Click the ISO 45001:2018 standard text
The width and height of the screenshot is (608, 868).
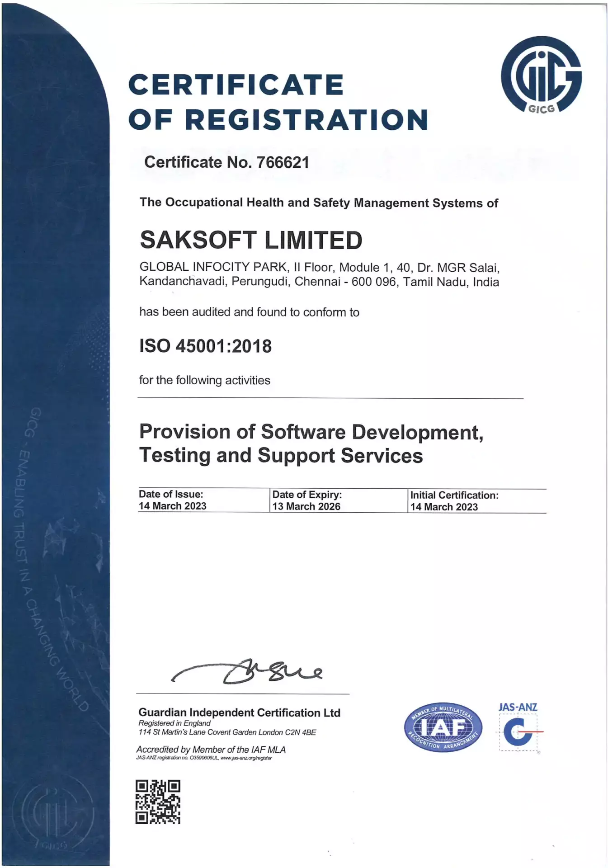click(205, 346)
